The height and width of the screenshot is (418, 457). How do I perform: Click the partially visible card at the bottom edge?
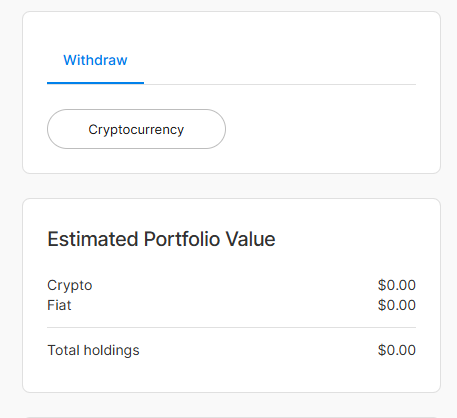[x=232, y=417]
